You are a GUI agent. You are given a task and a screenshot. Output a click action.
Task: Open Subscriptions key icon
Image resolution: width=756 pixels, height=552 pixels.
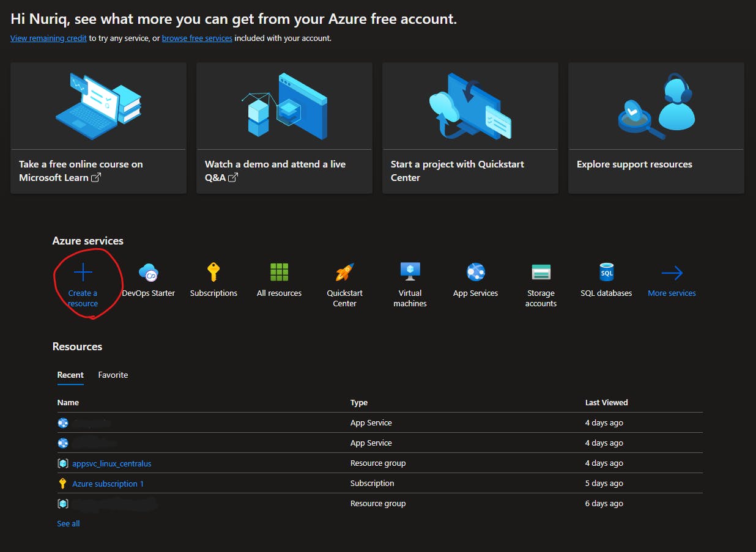click(x=213, y=272)
